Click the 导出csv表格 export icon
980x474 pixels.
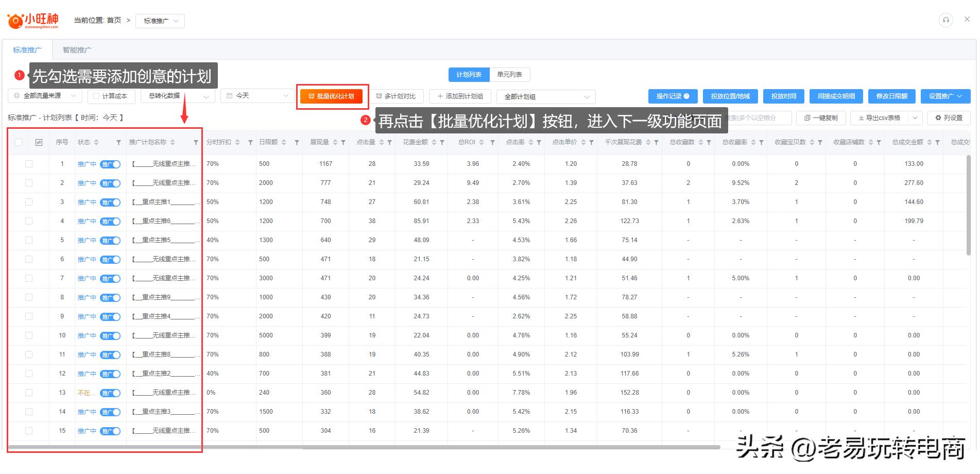[861, 117]
